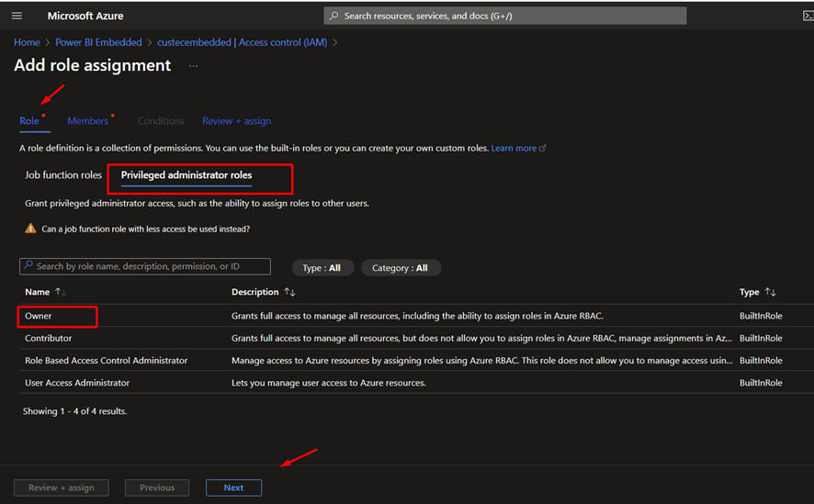Click BuiltInRole type in Owner row
The width and height of the screenshot is (814, 504).
(x=761, y=316)
